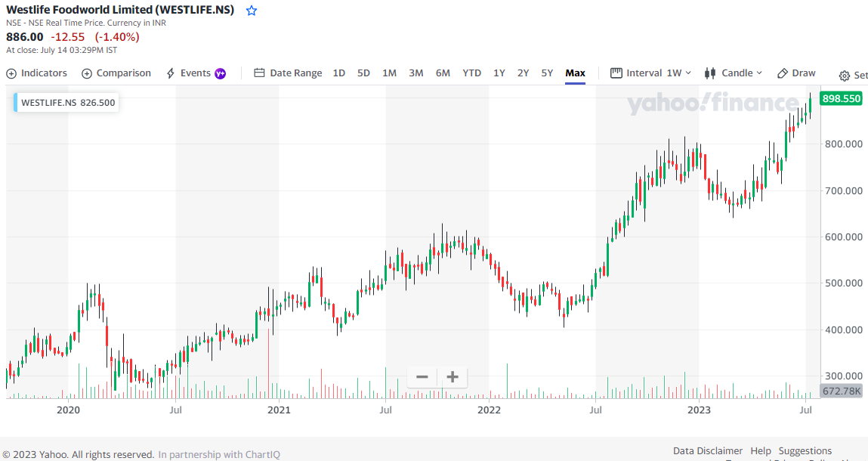The height and width of the screenshot is (461, 868).
Task: Click the In partnership with ChartIQ text
Action: (219, 454)
